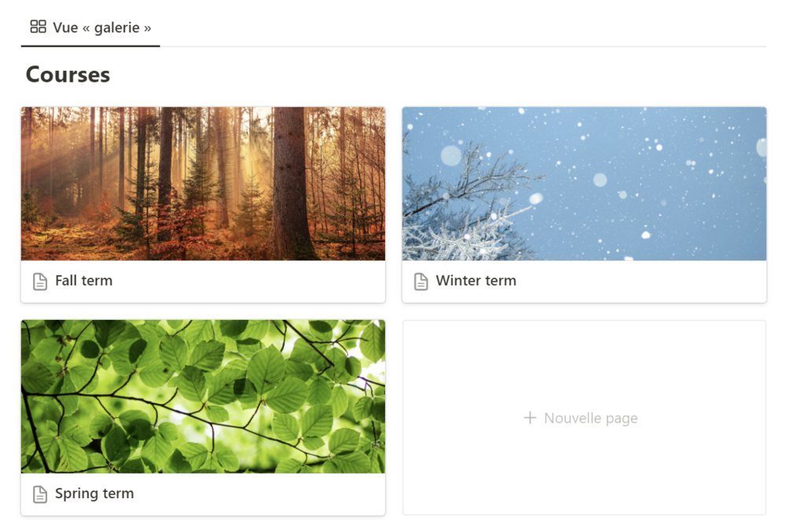
Task: Select the Winter term card footer
Action: click(x=584, y=281)
